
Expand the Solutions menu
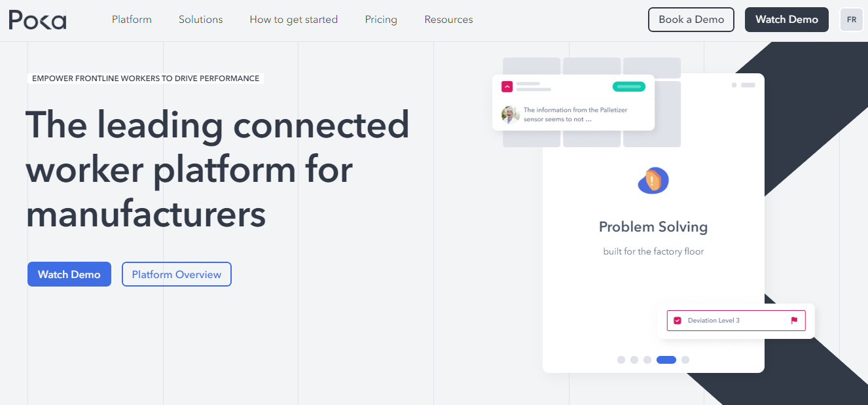pos(201,20)
